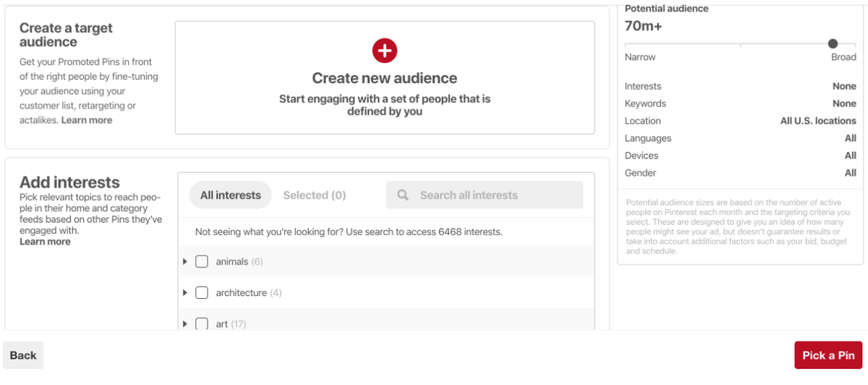
Task: Click the Devices summary row label
Action: [x=642, y=156]
